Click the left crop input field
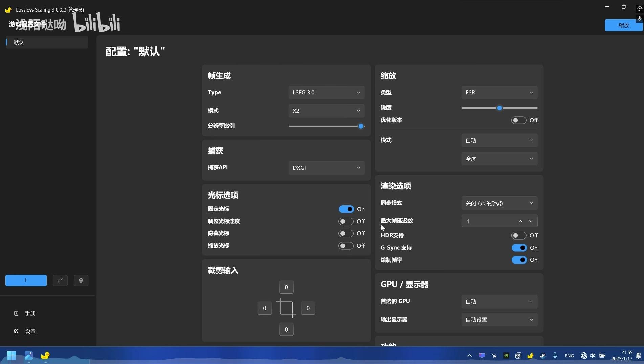 point(265,308)
